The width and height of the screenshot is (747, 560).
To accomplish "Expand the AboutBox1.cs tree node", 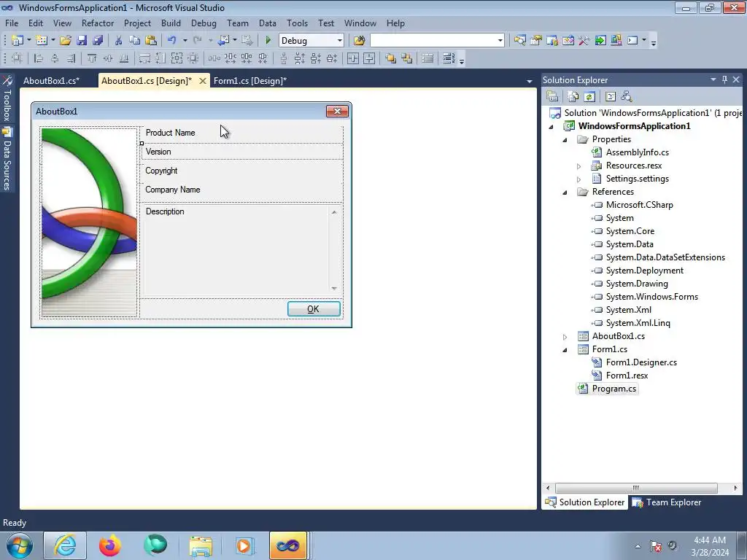I will click(565, 337).
